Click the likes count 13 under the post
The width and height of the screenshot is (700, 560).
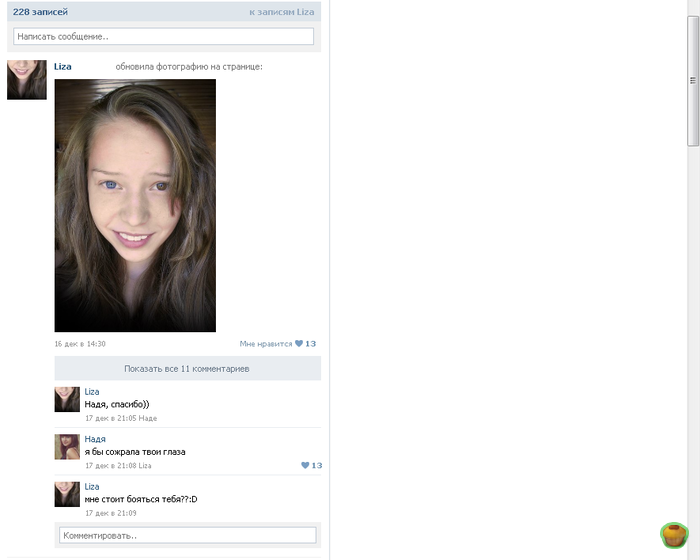311,344
